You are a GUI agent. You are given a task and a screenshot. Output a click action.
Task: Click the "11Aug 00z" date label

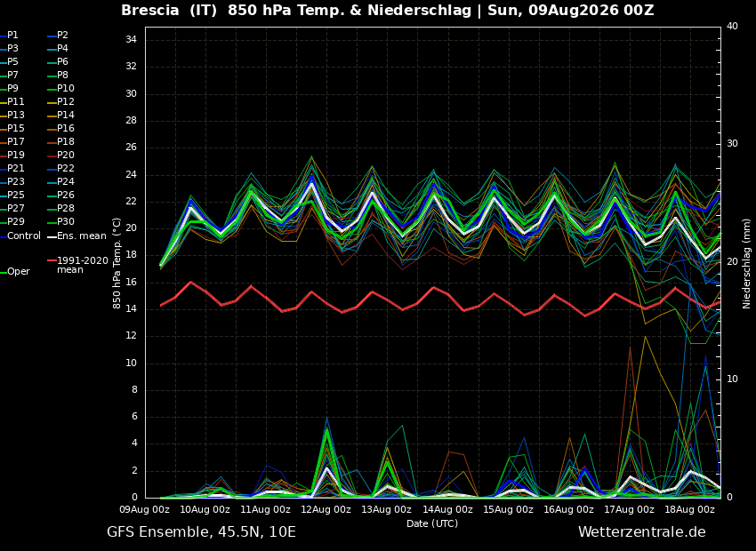coord(266,509)
